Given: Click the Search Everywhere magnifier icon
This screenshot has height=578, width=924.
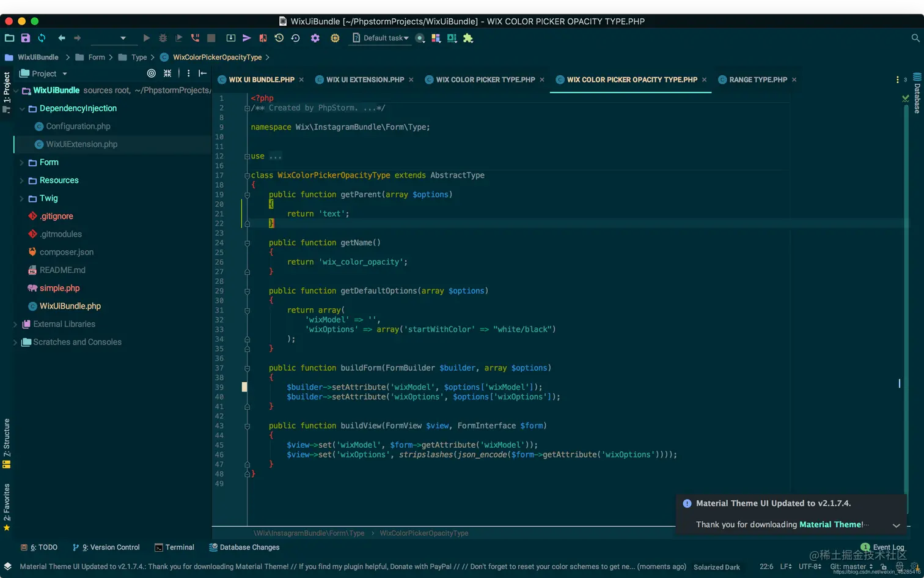Looking at the screenshot, I should 915,38.
